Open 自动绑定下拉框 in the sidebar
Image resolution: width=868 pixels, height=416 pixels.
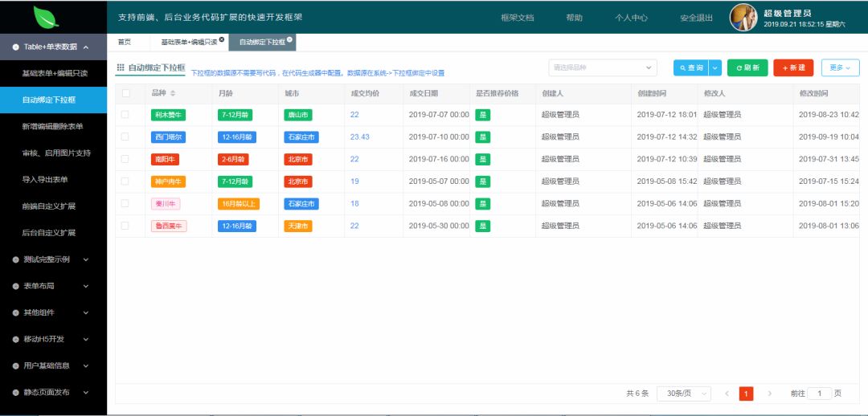point(54,100)
